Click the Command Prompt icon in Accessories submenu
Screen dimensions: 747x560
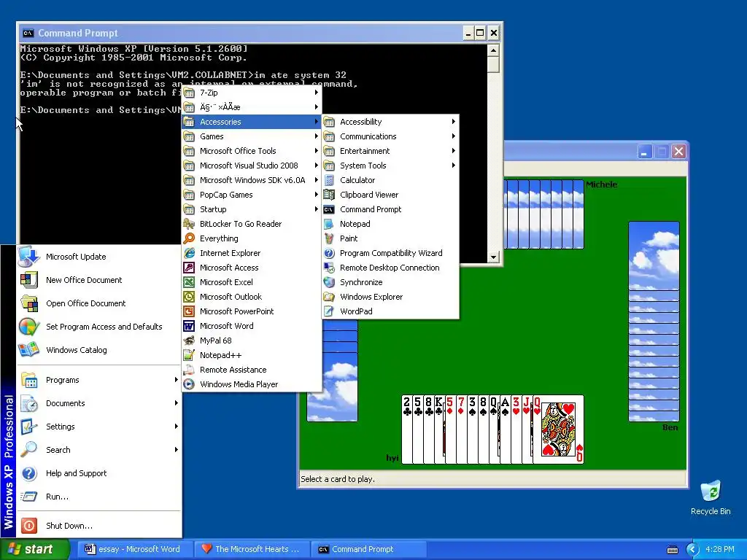pyautogui.click(x=329, y=209)
